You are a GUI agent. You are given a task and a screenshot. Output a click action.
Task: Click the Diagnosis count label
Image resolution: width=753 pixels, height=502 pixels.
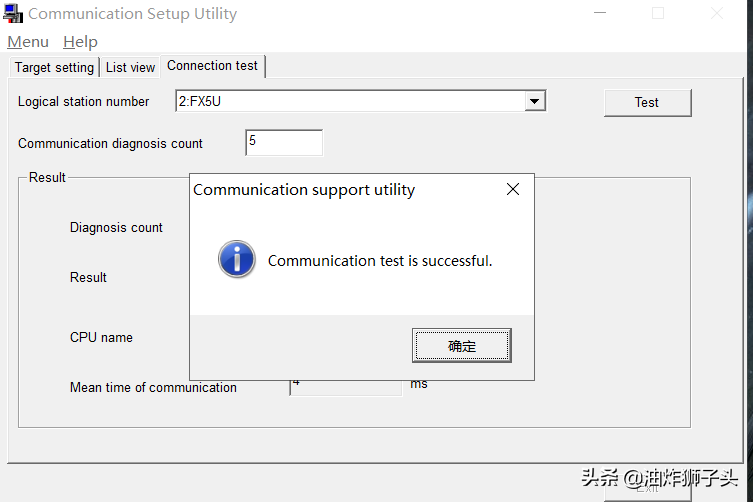coord(116,227)
